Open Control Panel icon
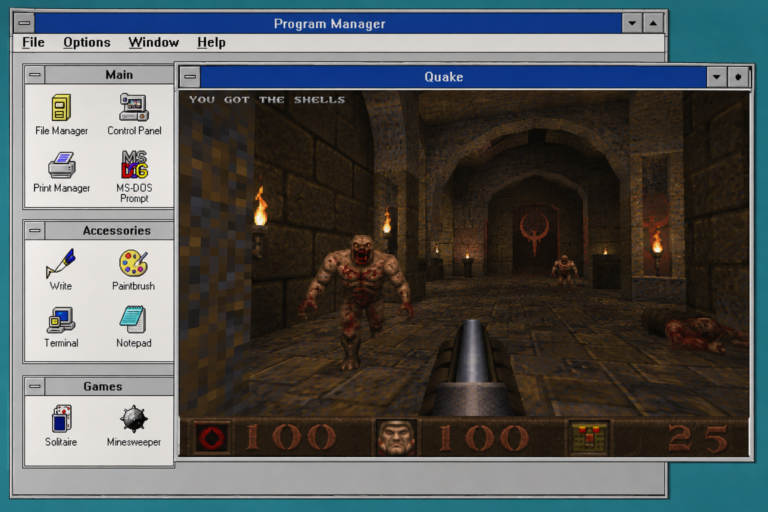 [134, 114]
